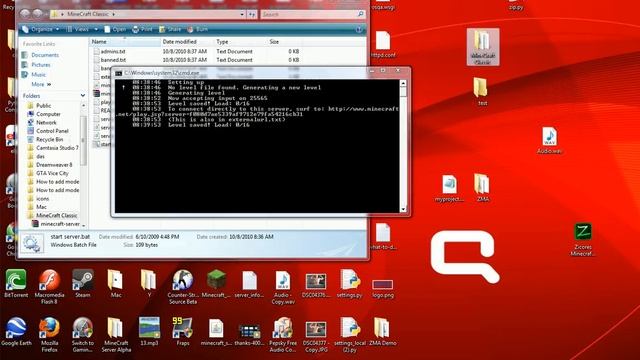Expand More favorite links
The height and width of the screenshot is (360, 640).
coord(41,84)
